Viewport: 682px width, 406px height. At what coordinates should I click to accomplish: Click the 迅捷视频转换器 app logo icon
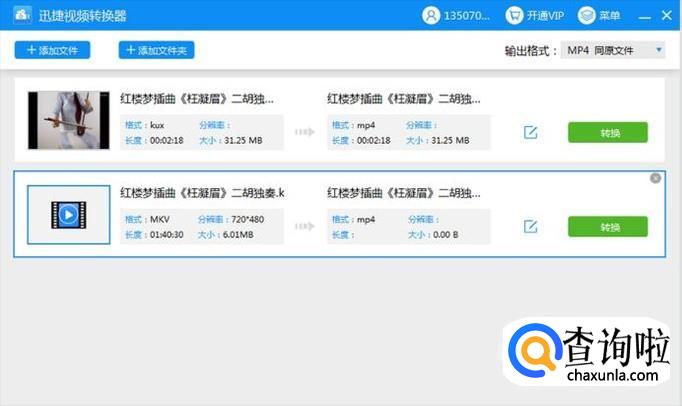tap(16, 16)
